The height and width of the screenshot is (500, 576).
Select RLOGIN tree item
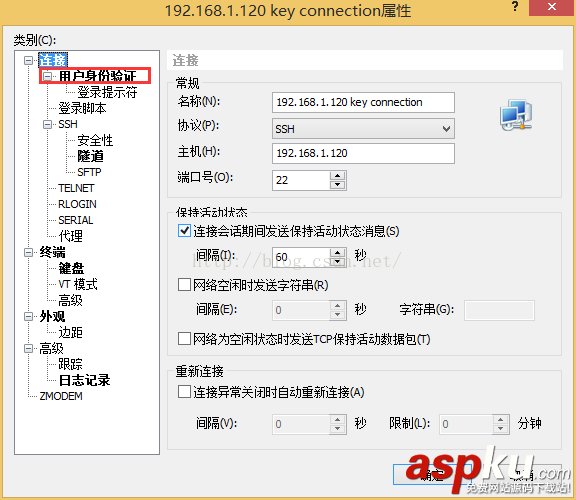point(78,204)
